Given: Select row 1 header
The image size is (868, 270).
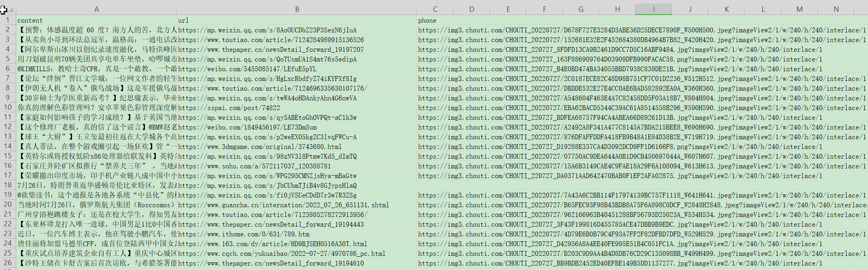Looking at the screenshot, I should 8,20.
